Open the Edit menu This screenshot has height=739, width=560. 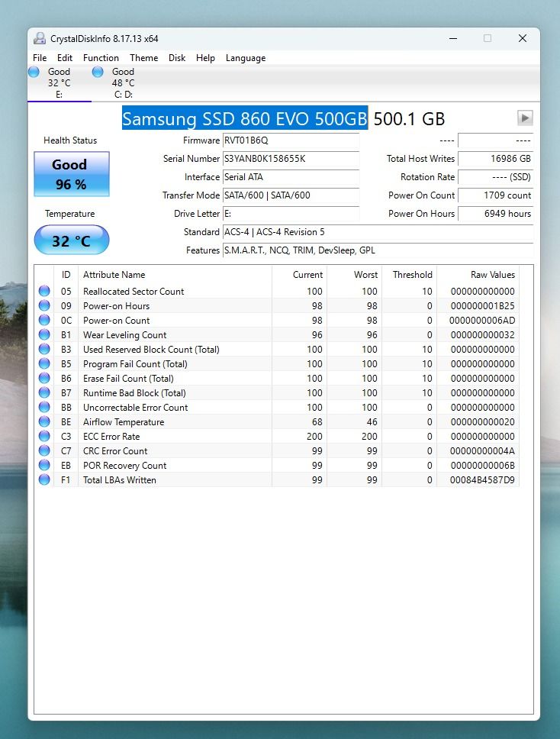65,58
